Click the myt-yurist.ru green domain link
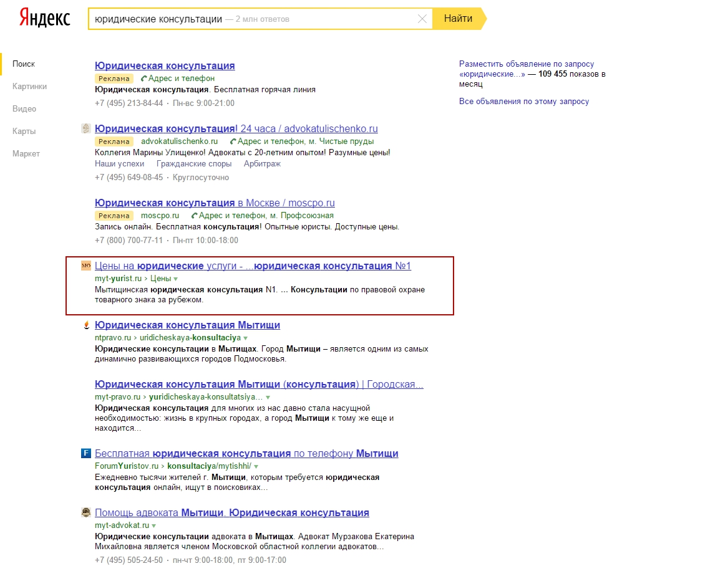The width and height of the screenshot is (728, 566). (x=118, y=279)
